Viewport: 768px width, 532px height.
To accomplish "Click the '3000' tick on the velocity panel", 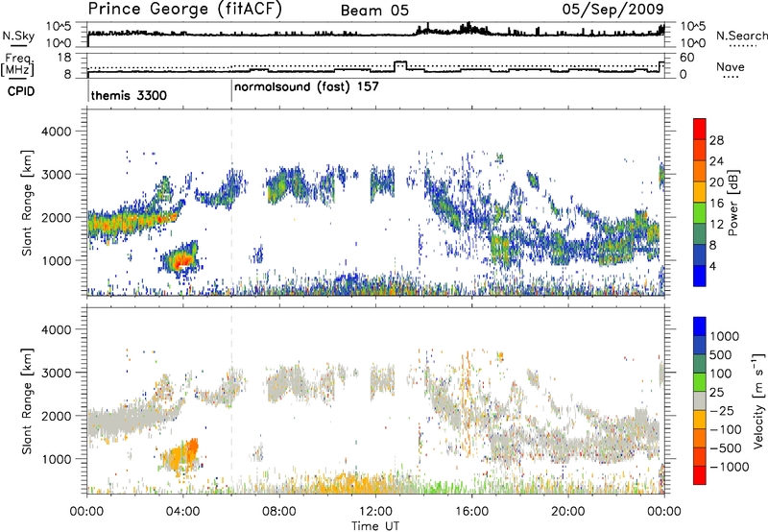I will [56, 373].
